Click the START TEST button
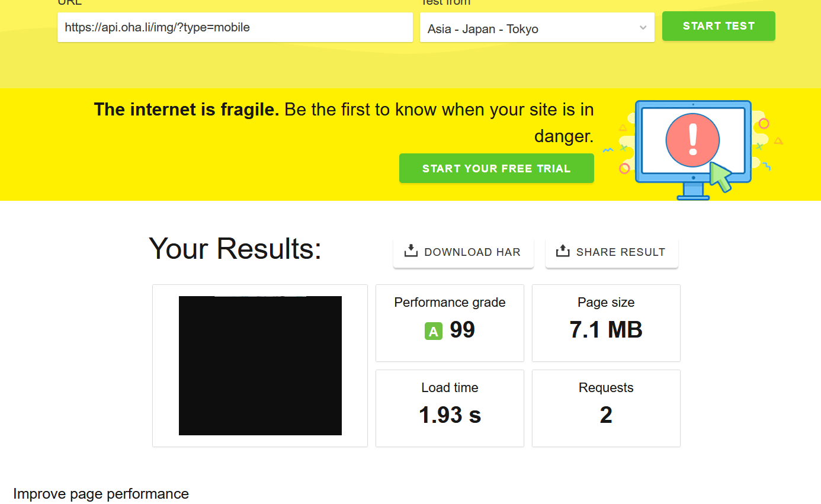Screen dimensions: 821x504 719,26
